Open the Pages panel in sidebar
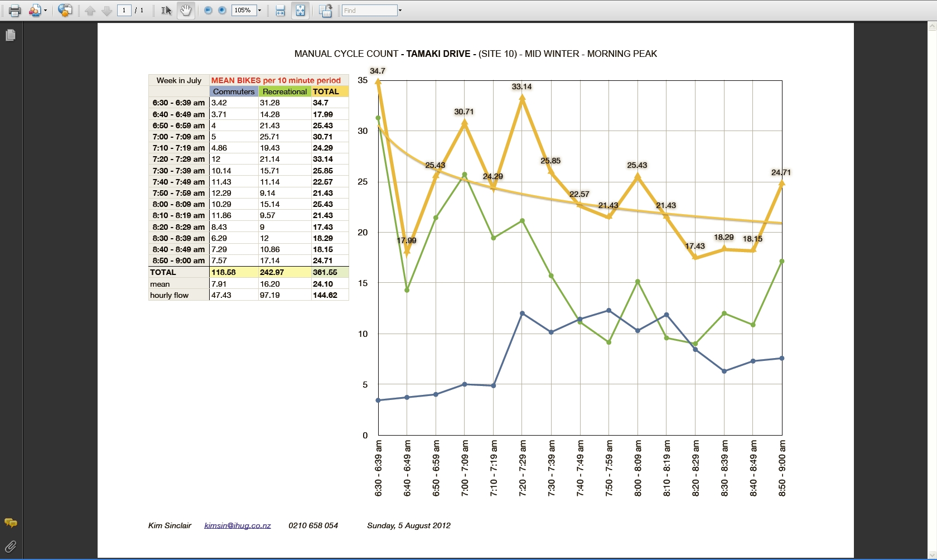Image resolution: width=937 pixels, height=560 pixels. point(10,36)
